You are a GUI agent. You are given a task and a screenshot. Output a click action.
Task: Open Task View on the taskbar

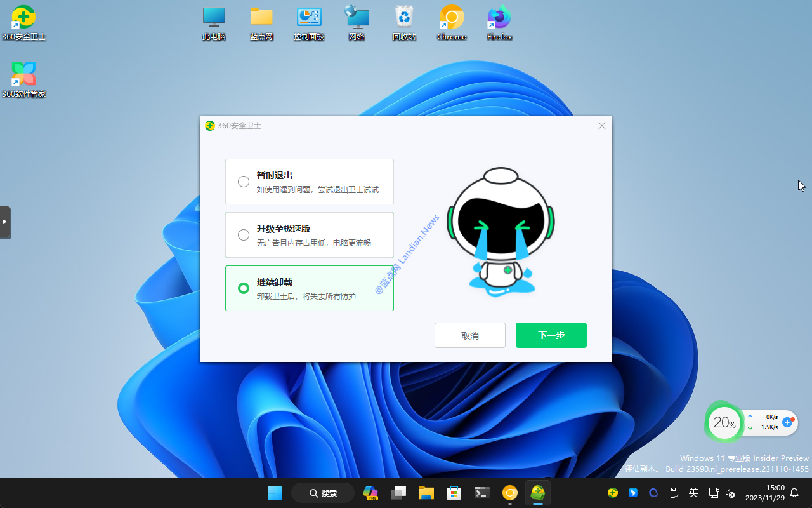point(398,493)
